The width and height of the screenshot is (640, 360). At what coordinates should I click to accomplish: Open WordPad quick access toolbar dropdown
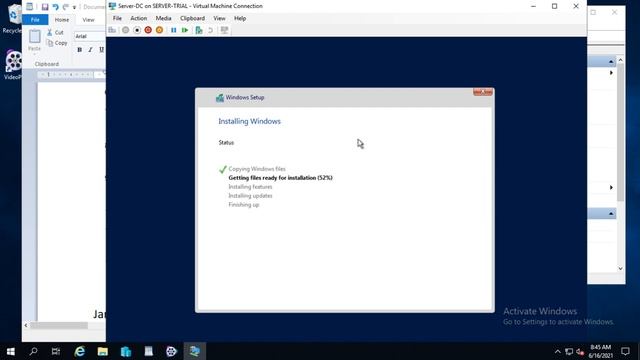click(74, 7)
